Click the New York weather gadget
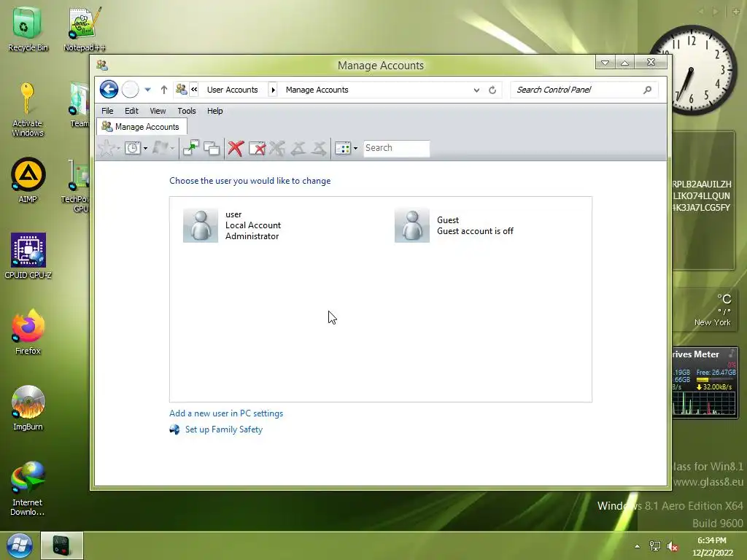747x560 pixels. point(705,309)
